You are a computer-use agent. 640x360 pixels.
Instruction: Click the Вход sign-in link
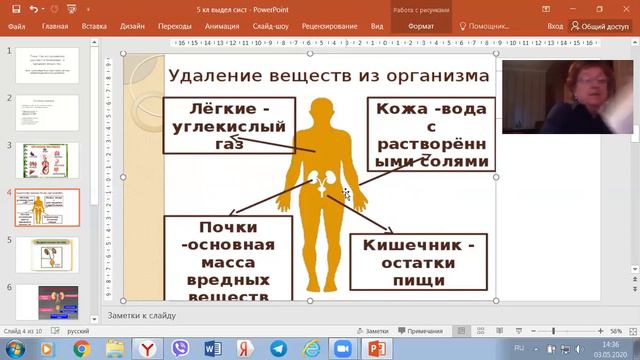pyautogui.click(x=555, y=26)
